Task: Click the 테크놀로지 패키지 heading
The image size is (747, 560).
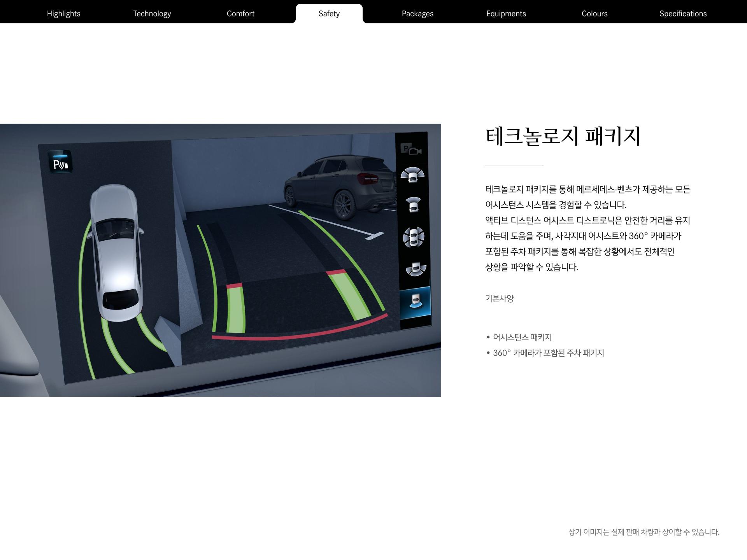Action: [x=563, y=136]
